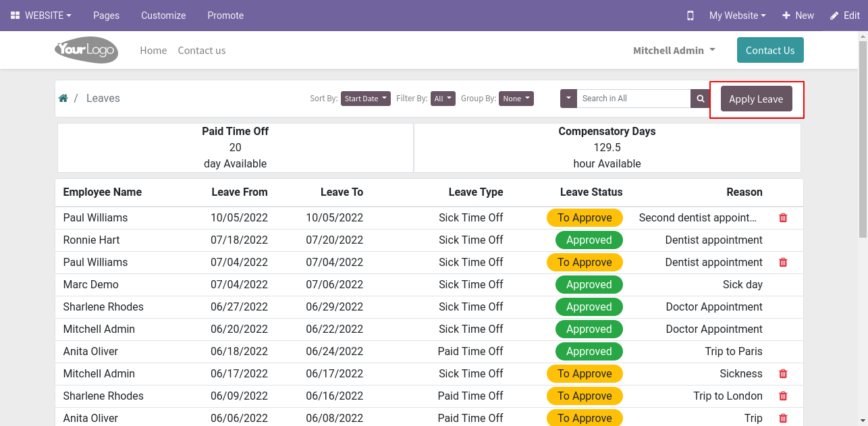
Task: Click the Leave Status column header
Action: point(591,192)
